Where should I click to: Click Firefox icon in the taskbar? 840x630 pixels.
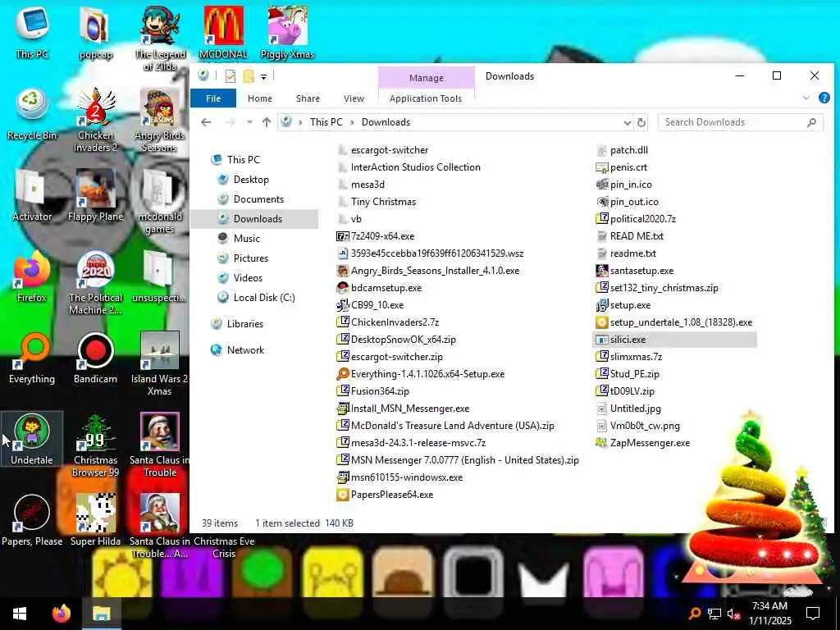coord(61,614)
